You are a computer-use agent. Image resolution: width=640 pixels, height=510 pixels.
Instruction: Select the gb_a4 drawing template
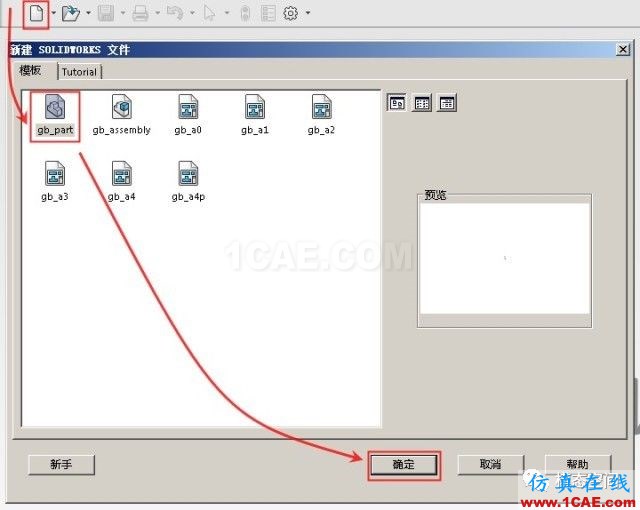pyautogui.click(x=122, y=182)
